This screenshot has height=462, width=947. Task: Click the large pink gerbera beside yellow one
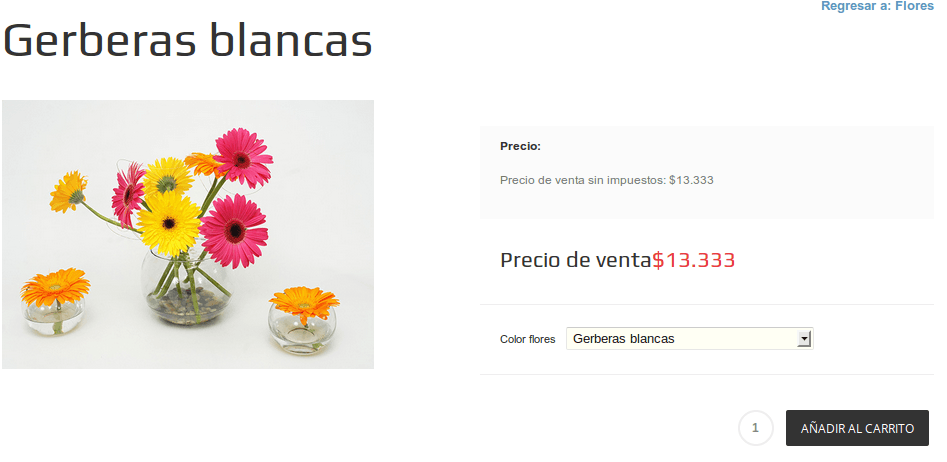[x=234, y=231]
